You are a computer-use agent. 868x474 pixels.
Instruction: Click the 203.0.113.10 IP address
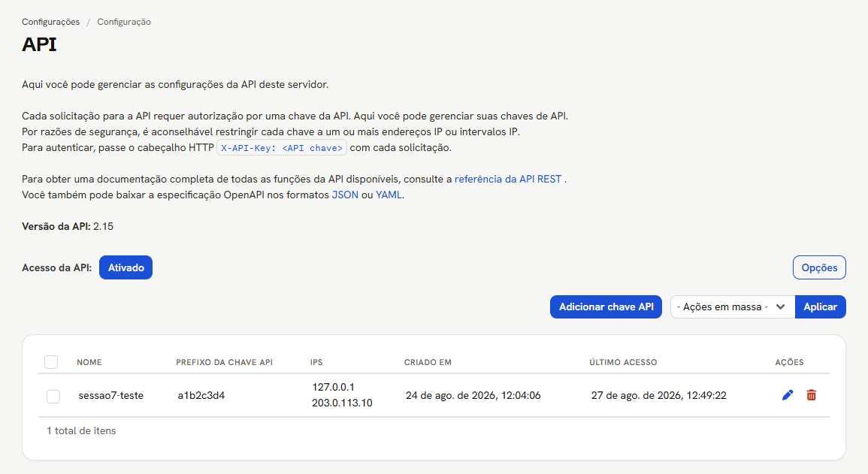(342, 403)
